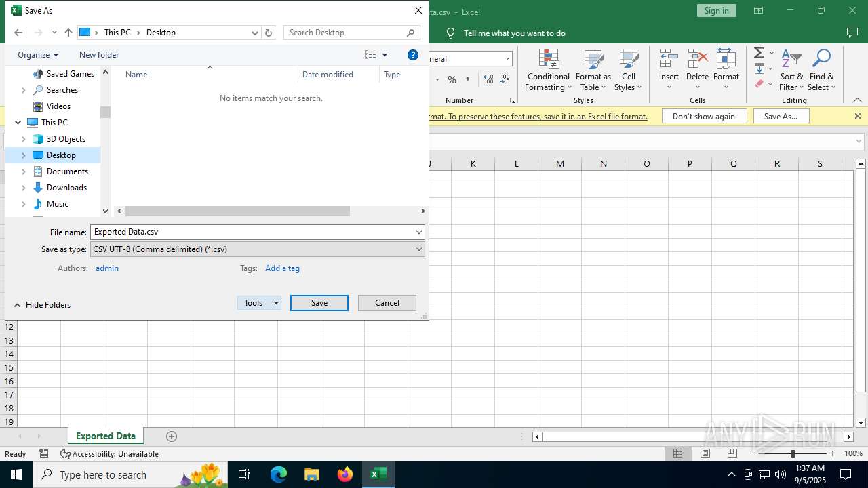Expand the 3D Objects node
This screenshot has width=868, height=488.
[23, 139]
